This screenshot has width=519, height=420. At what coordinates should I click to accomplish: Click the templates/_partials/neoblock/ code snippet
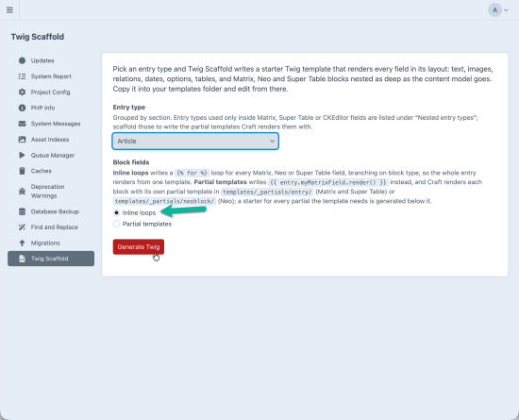164,201
